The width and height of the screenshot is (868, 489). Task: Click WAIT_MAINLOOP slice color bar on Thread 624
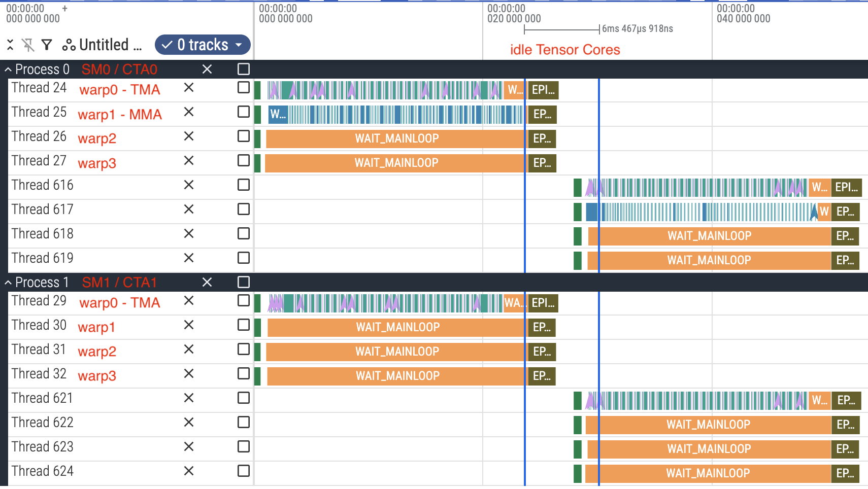click(x=708, y=473)
